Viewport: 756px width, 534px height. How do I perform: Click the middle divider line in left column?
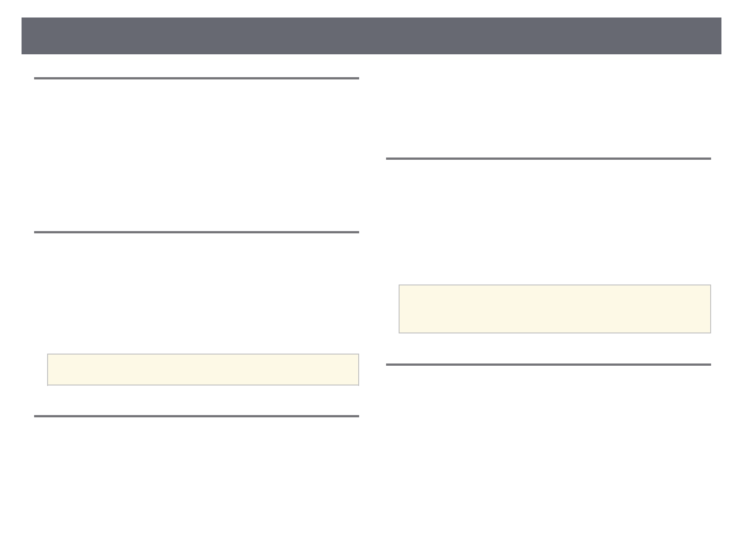click(196, 232)
